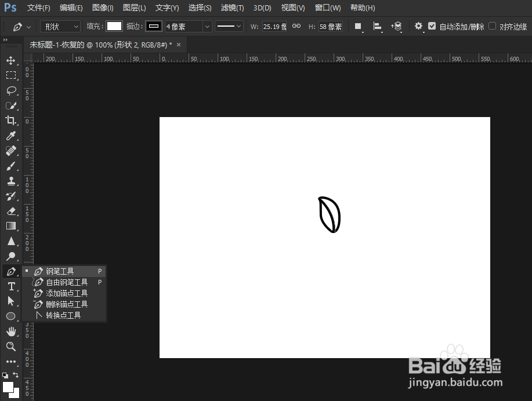Open the 编辑(E) menu
The image size is (532, 401).
[x=71, y=8]
